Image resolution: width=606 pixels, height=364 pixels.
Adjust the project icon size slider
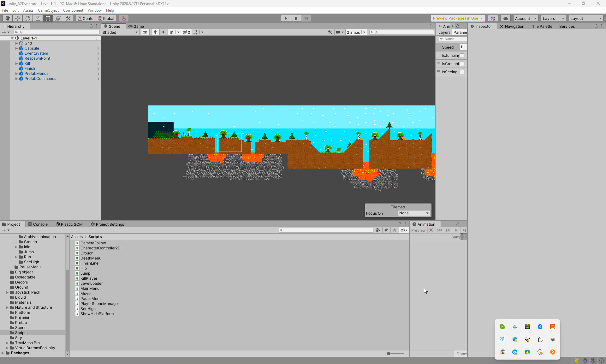(x=389, y=354)
